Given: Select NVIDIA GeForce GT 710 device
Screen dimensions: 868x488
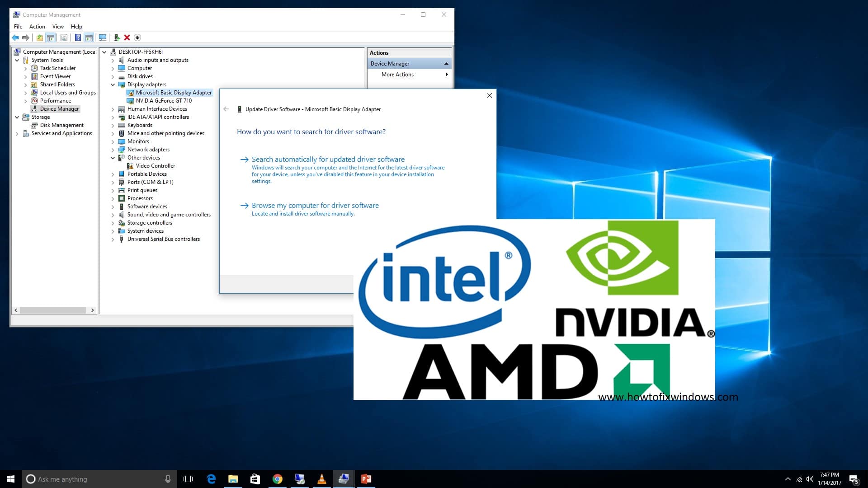Looking at the screenshot, I should [164, 101].
